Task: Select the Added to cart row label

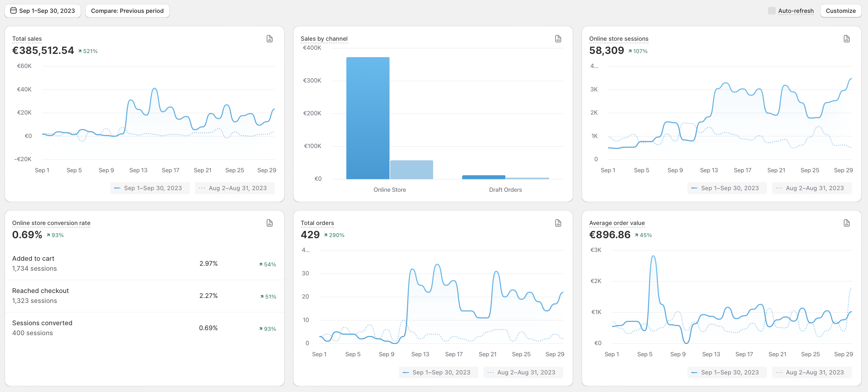Action: (x=33, y=259)
